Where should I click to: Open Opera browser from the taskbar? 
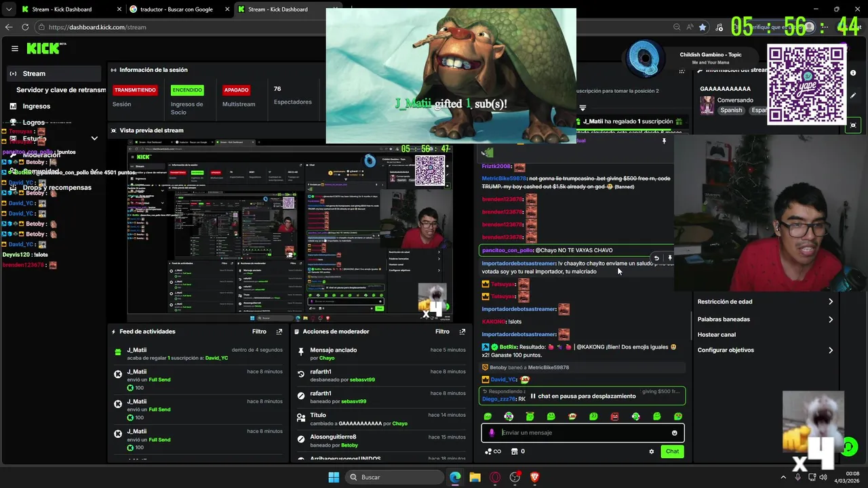pyautogui.click(x=495, y=477)
